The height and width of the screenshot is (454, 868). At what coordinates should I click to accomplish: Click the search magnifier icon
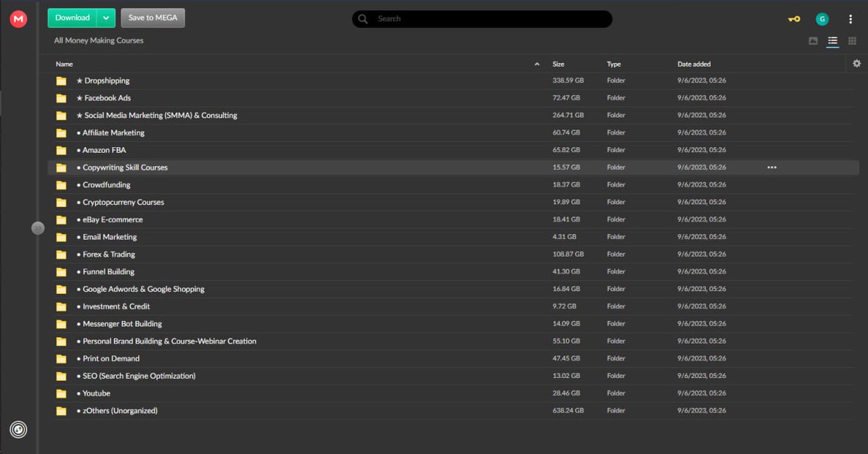363,19
